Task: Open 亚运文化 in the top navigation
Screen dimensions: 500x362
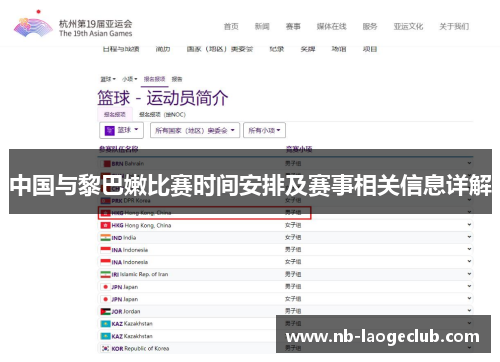Action: (408, 26)
